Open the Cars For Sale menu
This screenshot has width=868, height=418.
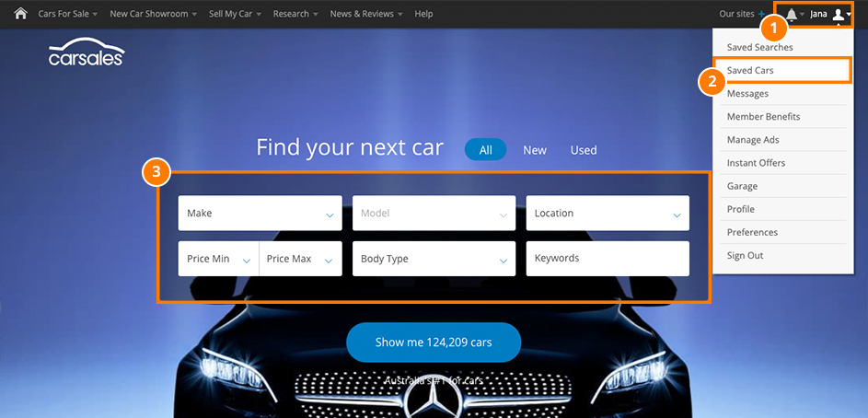tap(67, 14)
